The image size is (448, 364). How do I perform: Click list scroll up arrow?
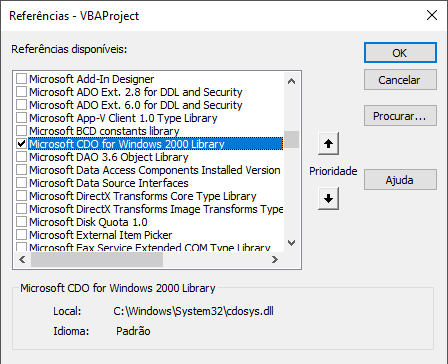pos(291,81)
